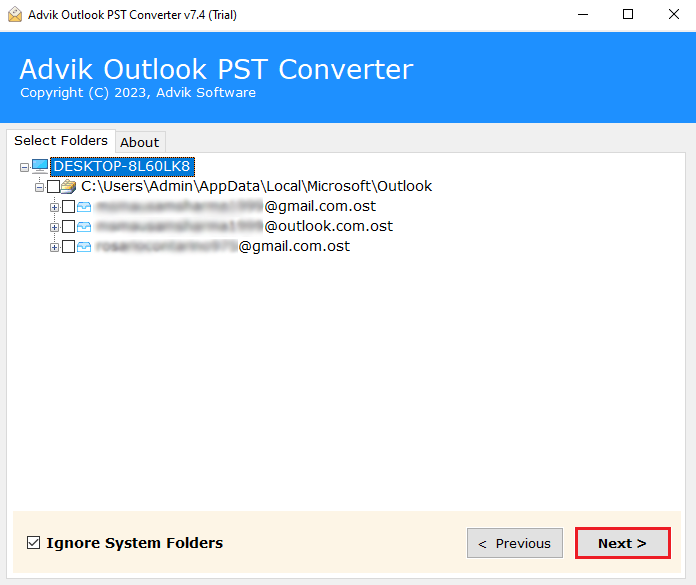Tick checkbox for the @outlook.com.ost file
This screenshot has height=585, width=696.
click(x=68, y=227)
